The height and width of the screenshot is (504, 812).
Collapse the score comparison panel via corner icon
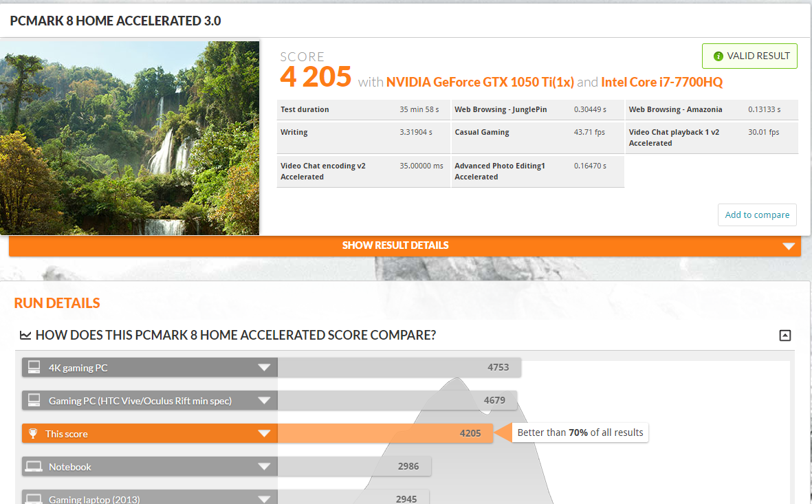(x=785, y=335)
